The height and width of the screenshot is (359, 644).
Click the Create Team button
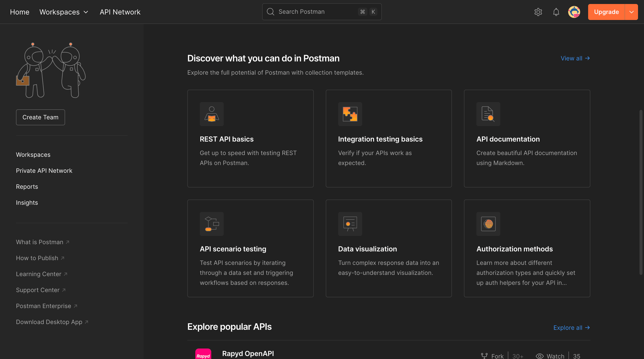pyautogui.click(x=40, y=117)
